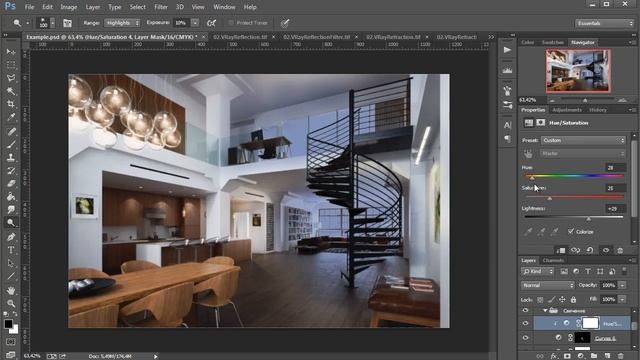Select the Paint Bucket tool
The height and width of the screenshot is (360, 640).
coord(11,196)
